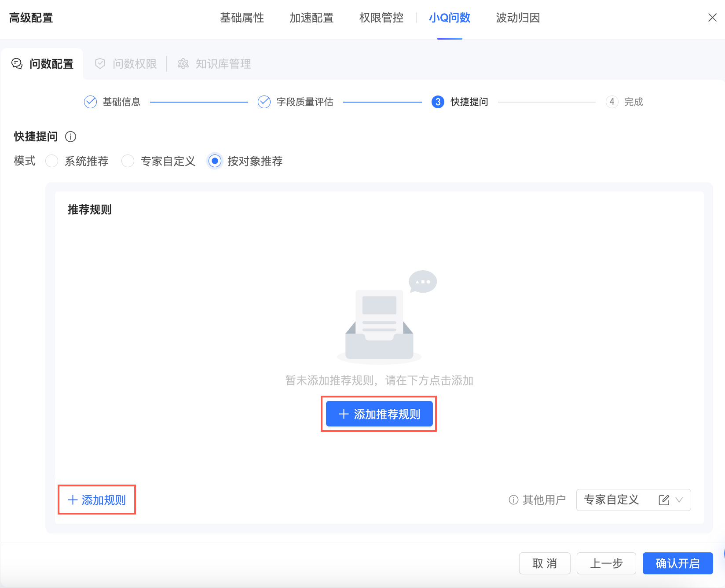Image resolution: width=725 pixels, height=588 pixels.
Task: Click the checkmark icon of 字段质量评估 step
Action: (x=264, y=102)
